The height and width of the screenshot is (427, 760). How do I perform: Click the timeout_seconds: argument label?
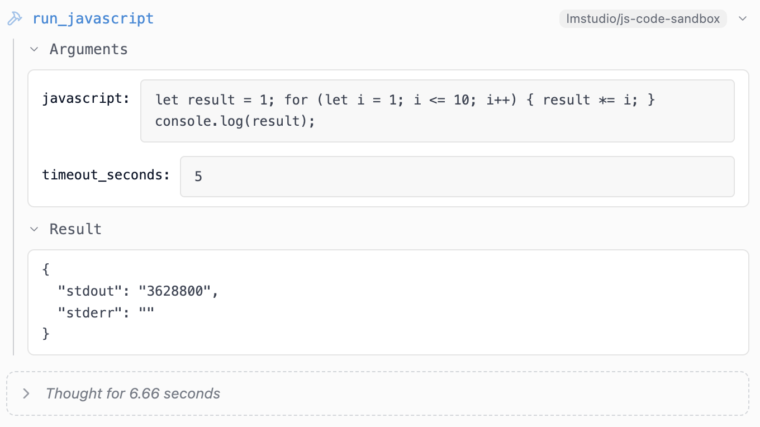[106, 174]
